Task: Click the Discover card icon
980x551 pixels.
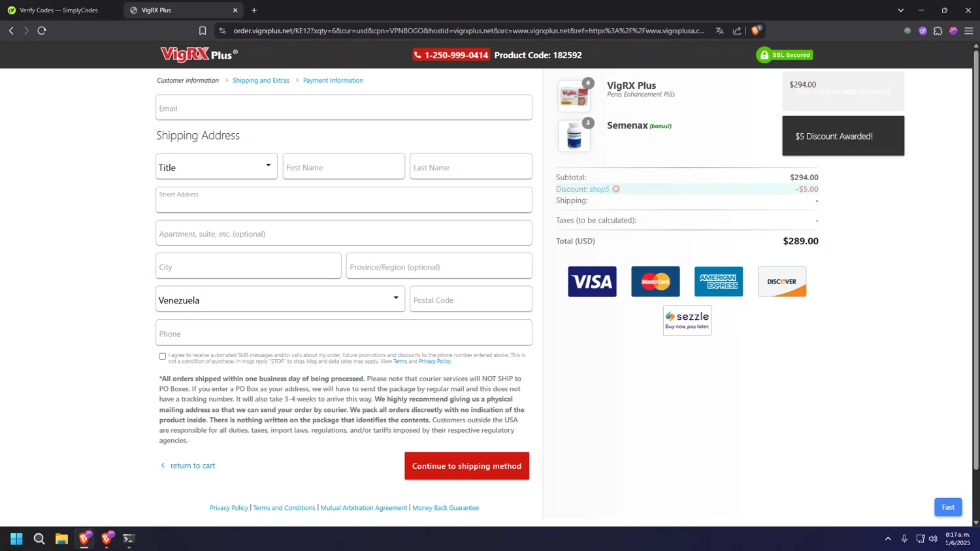Action: pyautogui.click(x=782, y=281)
